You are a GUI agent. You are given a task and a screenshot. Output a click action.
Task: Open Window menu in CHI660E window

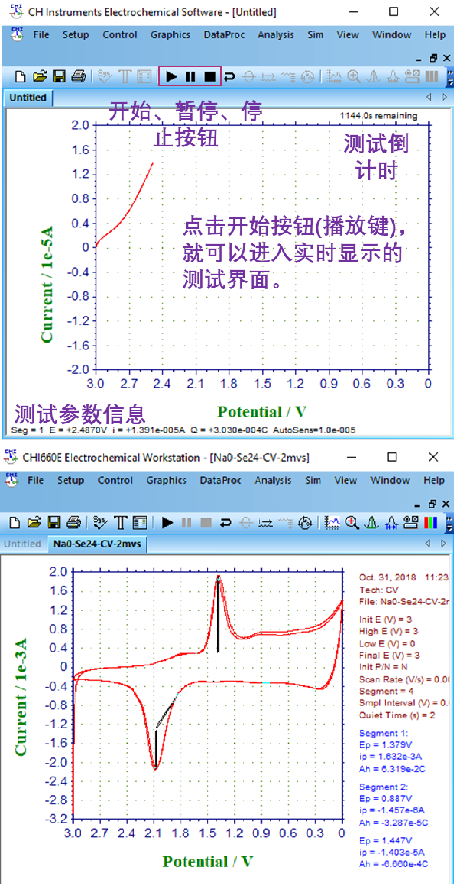[390, 480]
